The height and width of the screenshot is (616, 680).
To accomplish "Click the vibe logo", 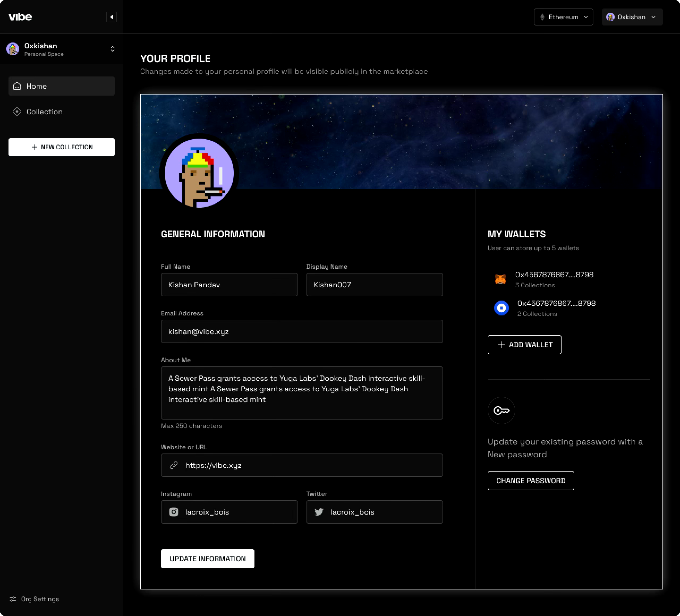I will pos(20,17).
